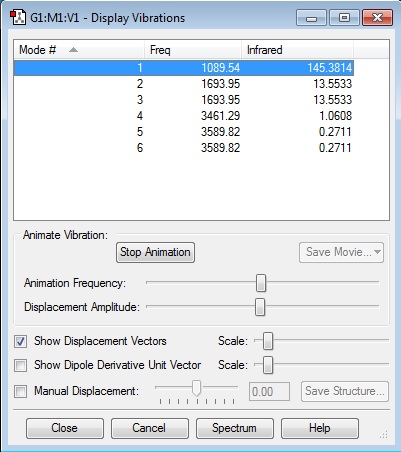Click the Animation Frequency slider handle
The image size is (401, 452).
coord(261,283)
